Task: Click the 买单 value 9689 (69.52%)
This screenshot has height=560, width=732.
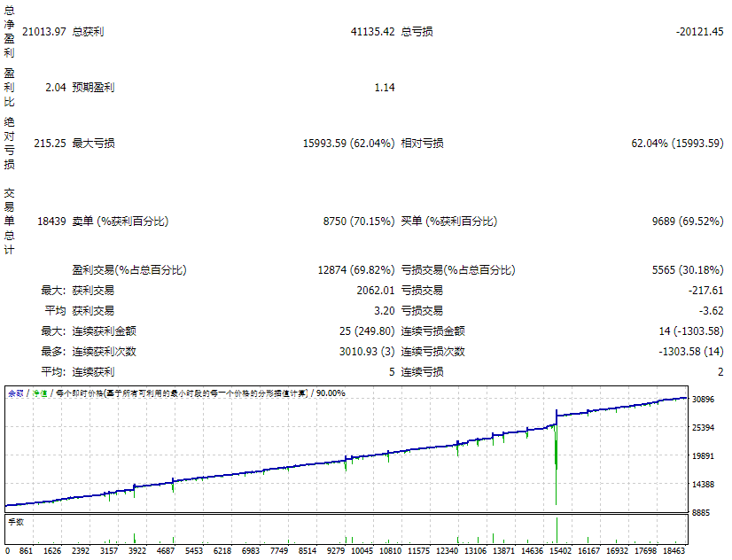Action: pos(687,221)
